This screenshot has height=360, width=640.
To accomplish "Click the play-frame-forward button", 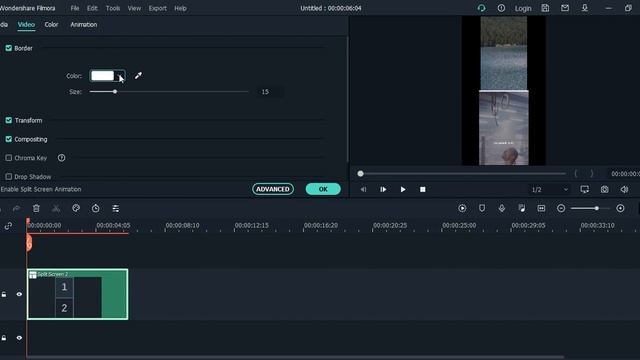I will [383, 189].
